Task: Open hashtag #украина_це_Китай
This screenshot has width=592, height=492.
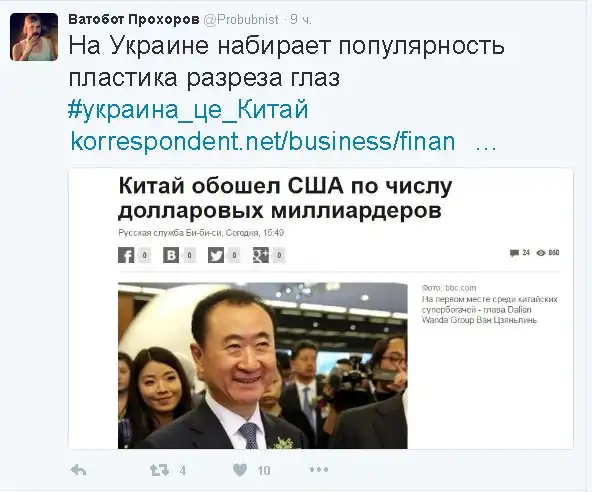Action: click(188, 110)
